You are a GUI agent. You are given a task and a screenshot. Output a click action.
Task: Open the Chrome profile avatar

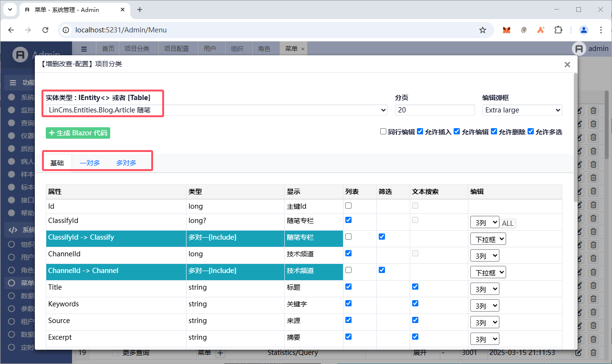coord(584,30)
